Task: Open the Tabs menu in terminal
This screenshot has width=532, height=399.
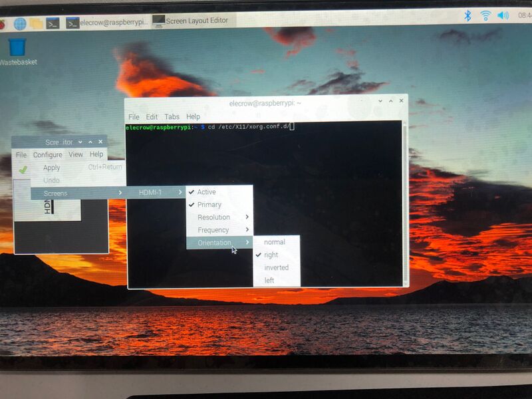Action: tap(172, 117)
